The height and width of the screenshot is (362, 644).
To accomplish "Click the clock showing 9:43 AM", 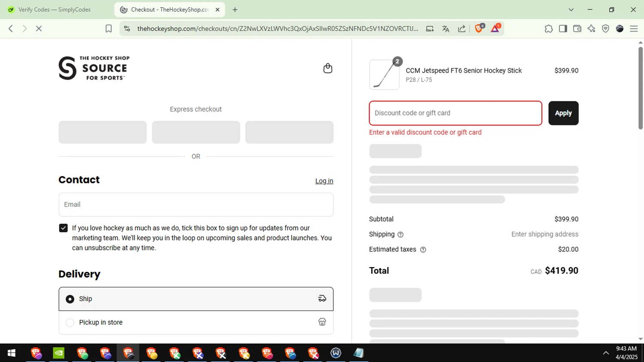I will coord(626,349).
